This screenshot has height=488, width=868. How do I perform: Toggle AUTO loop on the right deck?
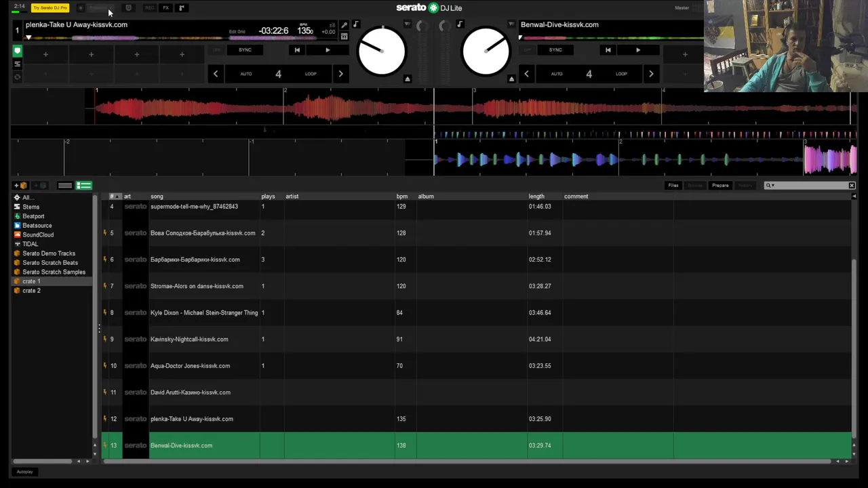click(x=557, y=74)
